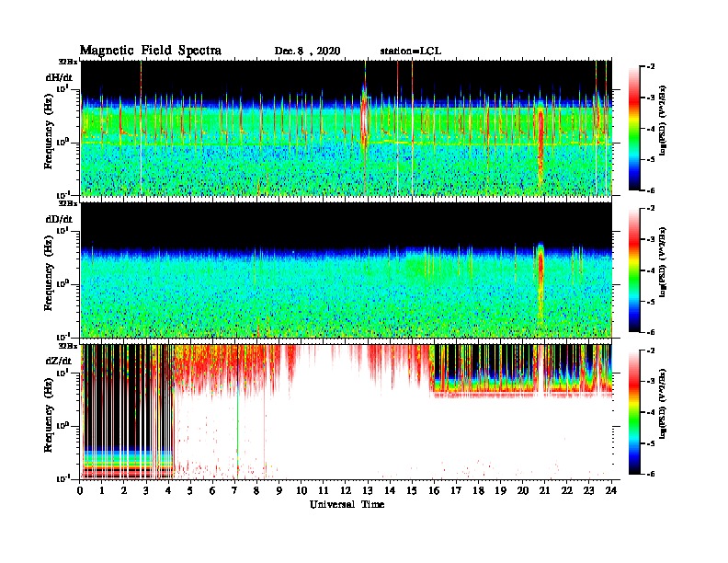Click the '-5' tick on the dZ/dt color scale

pyautogui.click(x=651, y=443)
